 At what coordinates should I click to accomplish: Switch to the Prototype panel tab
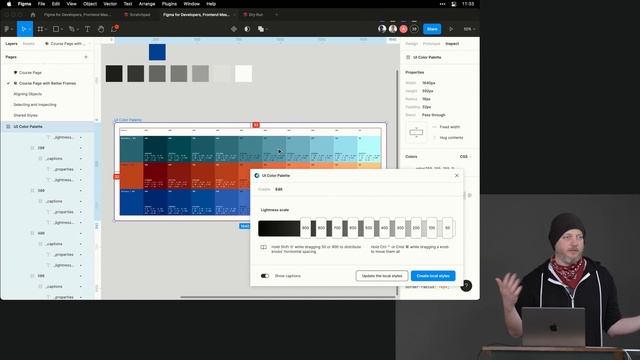click(x=431, y=44)
